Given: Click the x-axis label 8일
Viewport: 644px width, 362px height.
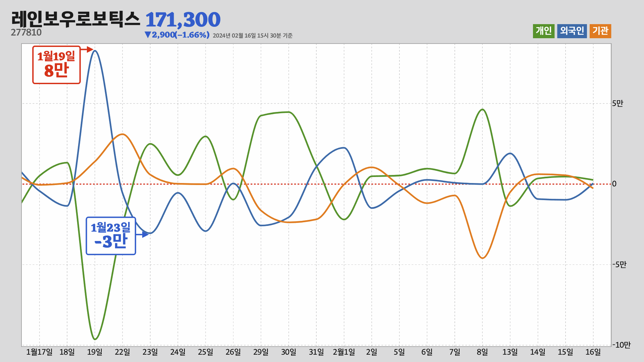Looking at the screenshot, I should pos(482,352).
